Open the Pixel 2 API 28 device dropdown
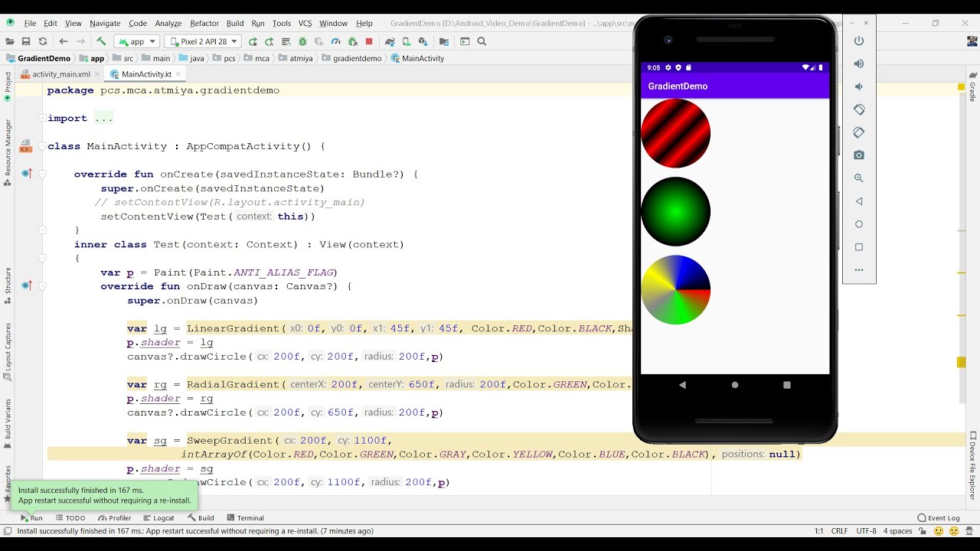The width and height of the screenshot is (980, 551). tap(203, 41)
